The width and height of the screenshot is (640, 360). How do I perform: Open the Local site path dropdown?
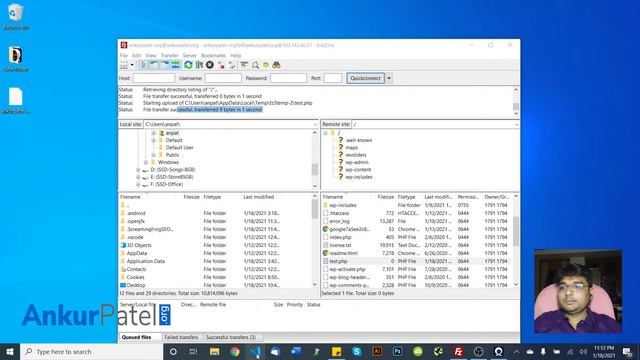pyautogui.click(x=315, y=124)
